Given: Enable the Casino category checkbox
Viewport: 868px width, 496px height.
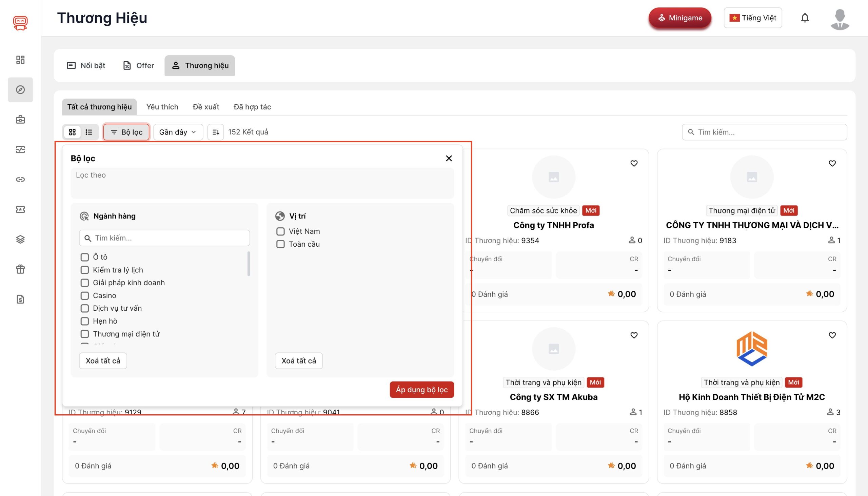Looking at the screenshot, I should [x=84, y=295].
